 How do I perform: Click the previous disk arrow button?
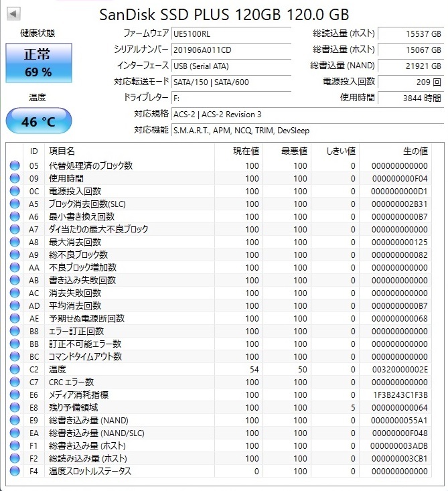point(13,13)
